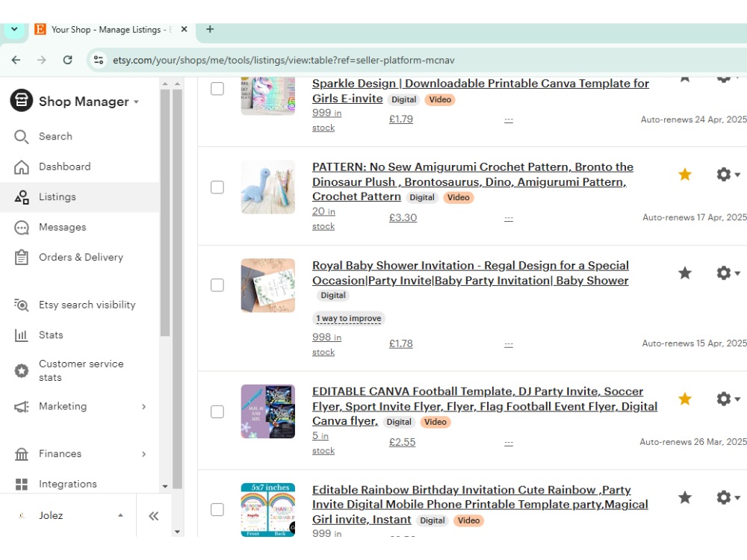Click the Integrations grid icon

coord(22,485)
